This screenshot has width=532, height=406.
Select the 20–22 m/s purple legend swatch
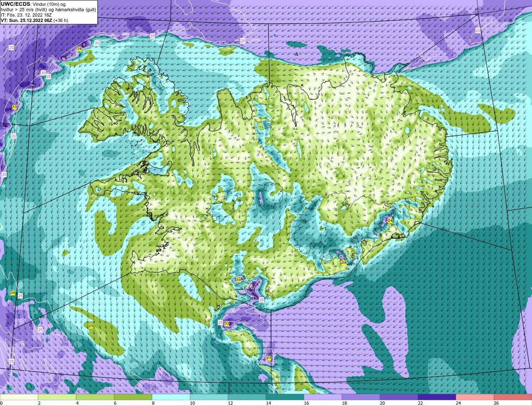[399, 397]
